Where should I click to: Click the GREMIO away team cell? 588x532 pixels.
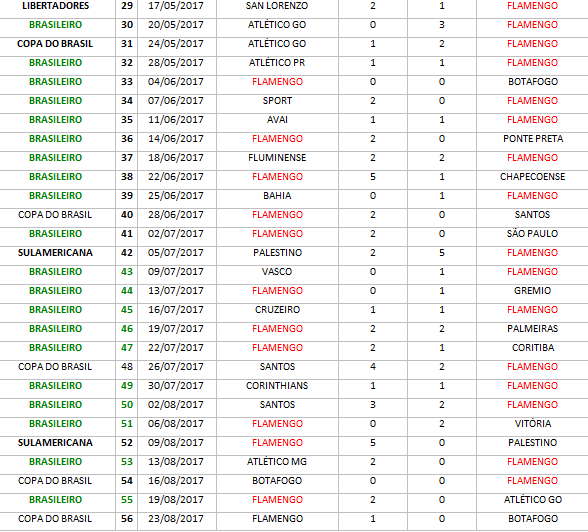point(532,291)
